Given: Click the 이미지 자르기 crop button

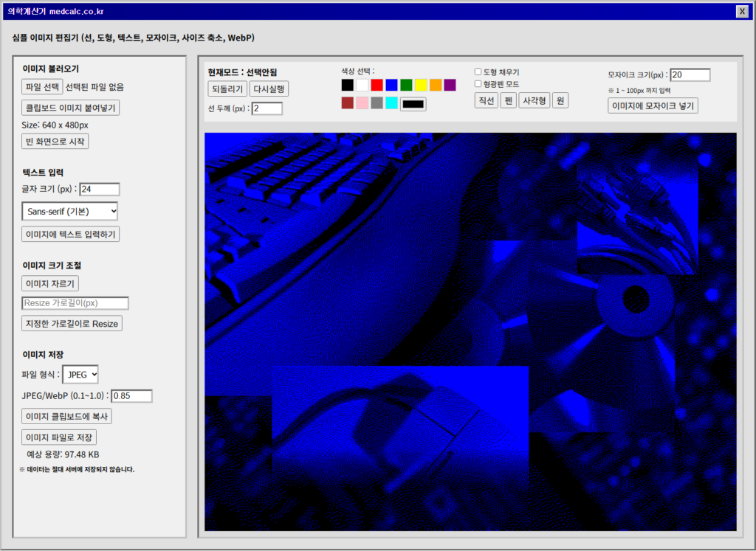Looking at the screenshot, I should tap(50, 283).
